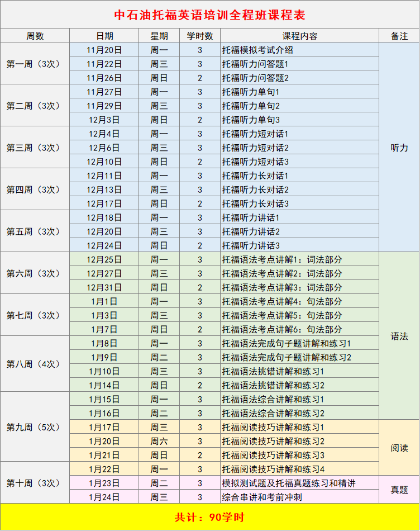Select the 备注 column header
Screen dimensions: 420x531
399,36
